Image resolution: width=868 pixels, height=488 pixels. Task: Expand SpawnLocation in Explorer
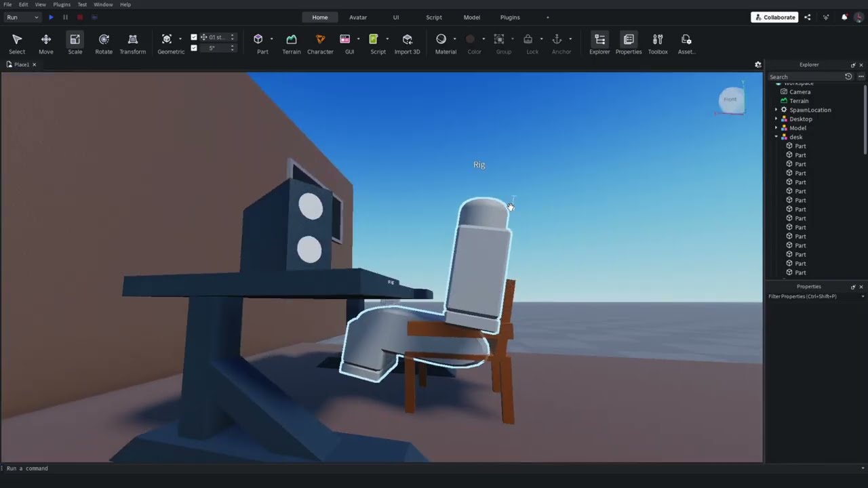(776, 110)
